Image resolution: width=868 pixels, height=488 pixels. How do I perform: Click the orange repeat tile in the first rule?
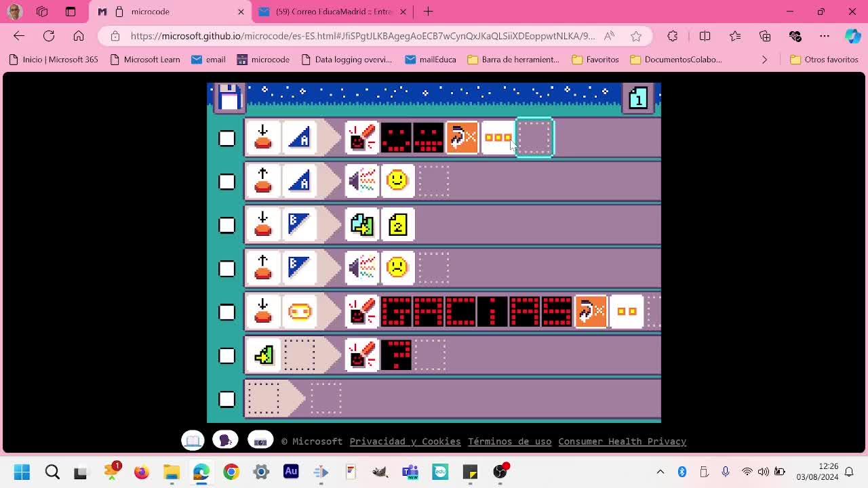462,138
